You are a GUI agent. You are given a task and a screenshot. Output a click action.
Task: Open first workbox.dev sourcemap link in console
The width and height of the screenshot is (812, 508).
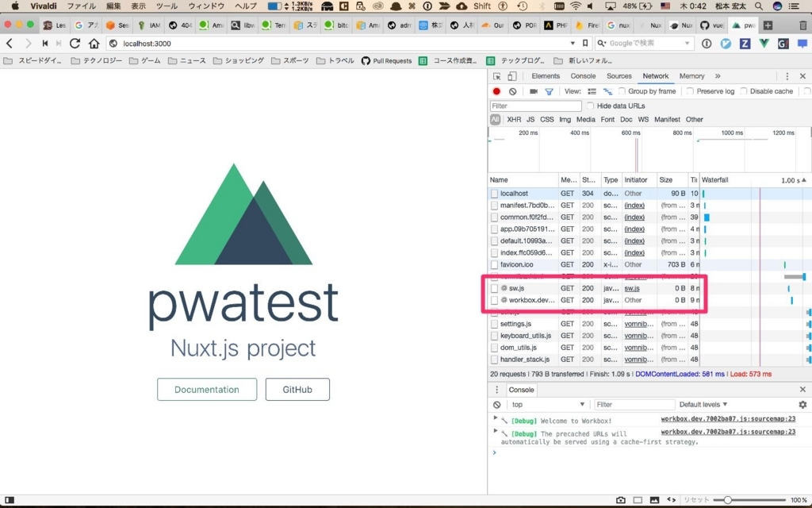point(728,419)
